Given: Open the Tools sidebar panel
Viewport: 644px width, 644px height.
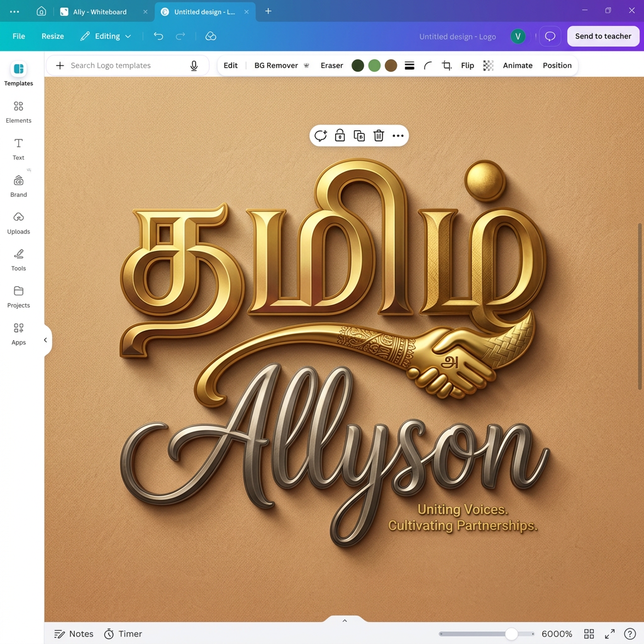Looking at the screenshot, I should (x=18, y=260).
